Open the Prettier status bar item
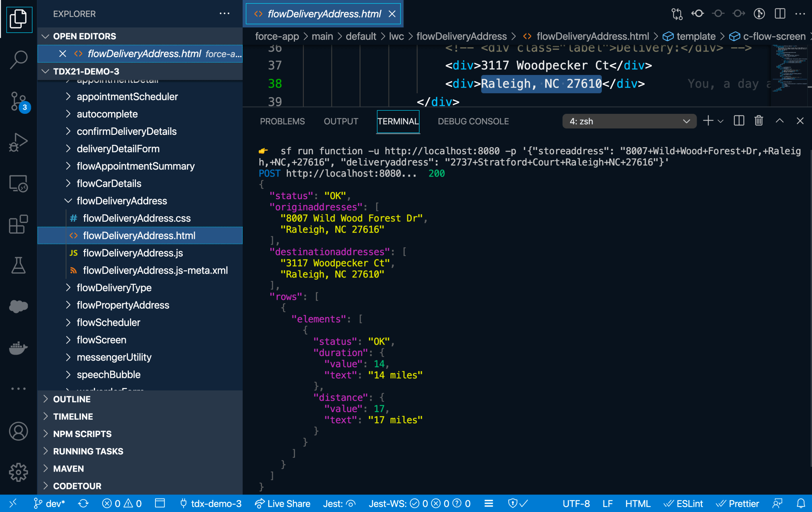The height and width of the screenshot is (512, 812). pos(738,503)
